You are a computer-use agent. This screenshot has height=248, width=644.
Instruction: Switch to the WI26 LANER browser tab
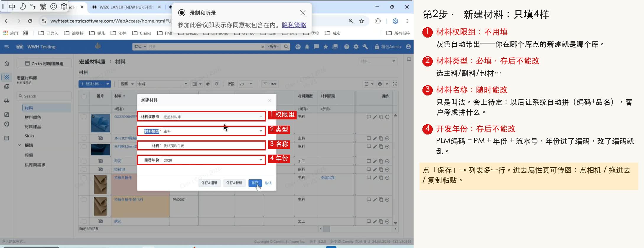click(126, 7)
